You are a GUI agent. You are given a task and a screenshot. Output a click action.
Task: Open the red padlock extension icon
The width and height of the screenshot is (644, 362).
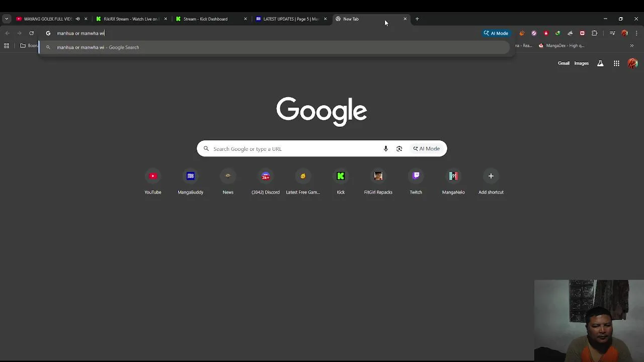(x=546, y=33)
